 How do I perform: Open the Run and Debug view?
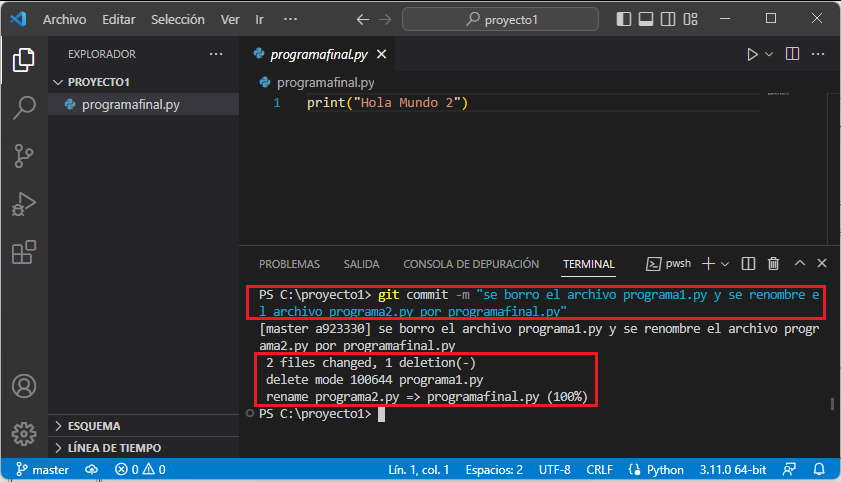tap(24, 204)
